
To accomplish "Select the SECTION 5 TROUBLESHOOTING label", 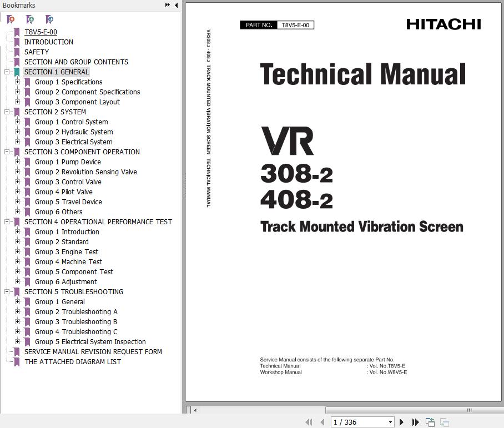I will tap(74, 292).
